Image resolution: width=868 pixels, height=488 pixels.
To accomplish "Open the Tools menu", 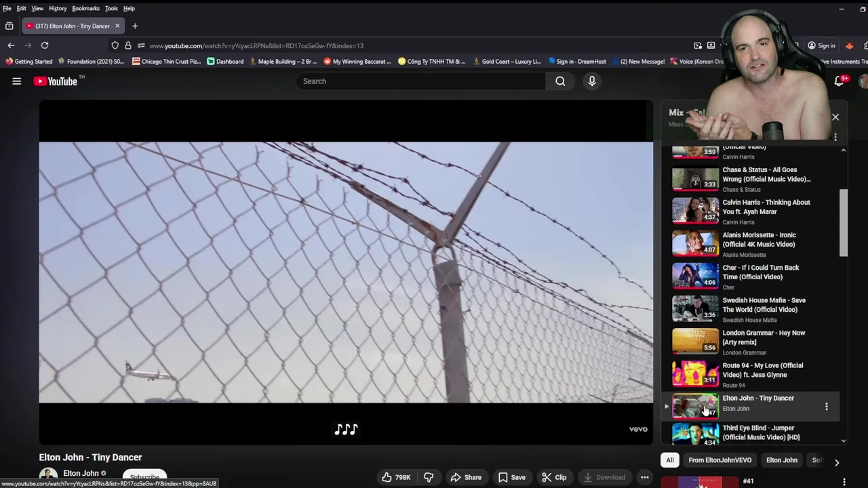I will [111, 8].
